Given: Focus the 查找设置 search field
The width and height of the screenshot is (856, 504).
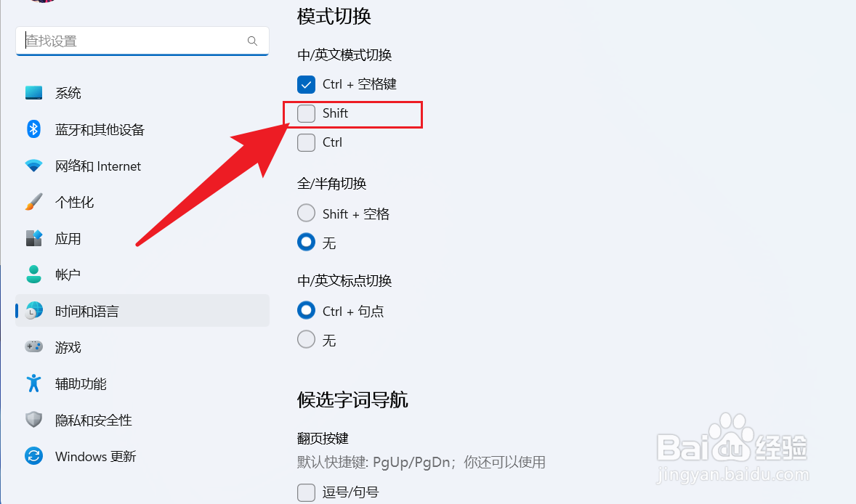Looking at the screenshot, I should coord(142,41).
